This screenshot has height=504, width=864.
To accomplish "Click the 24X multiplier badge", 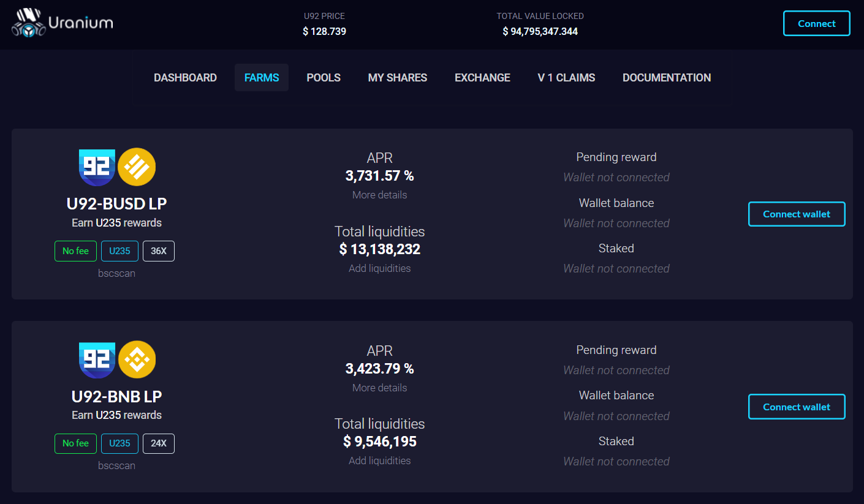I will click(x=159, y=443).
